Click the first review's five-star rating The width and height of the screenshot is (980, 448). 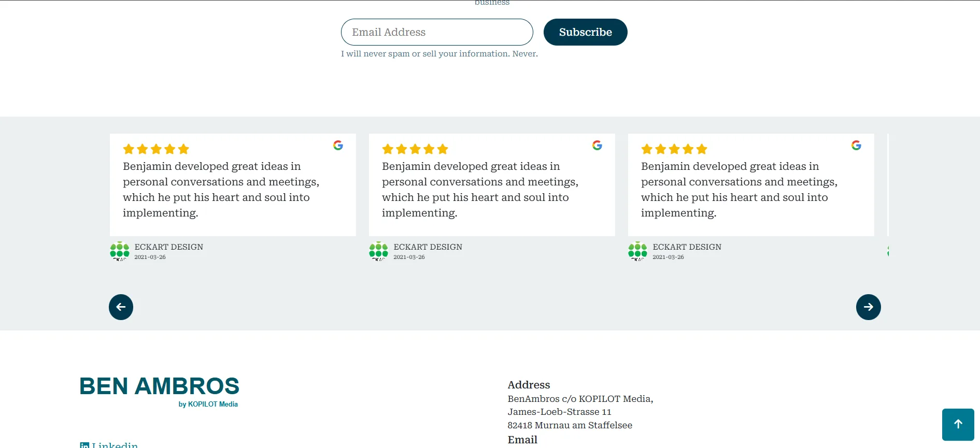pos(156,150)
